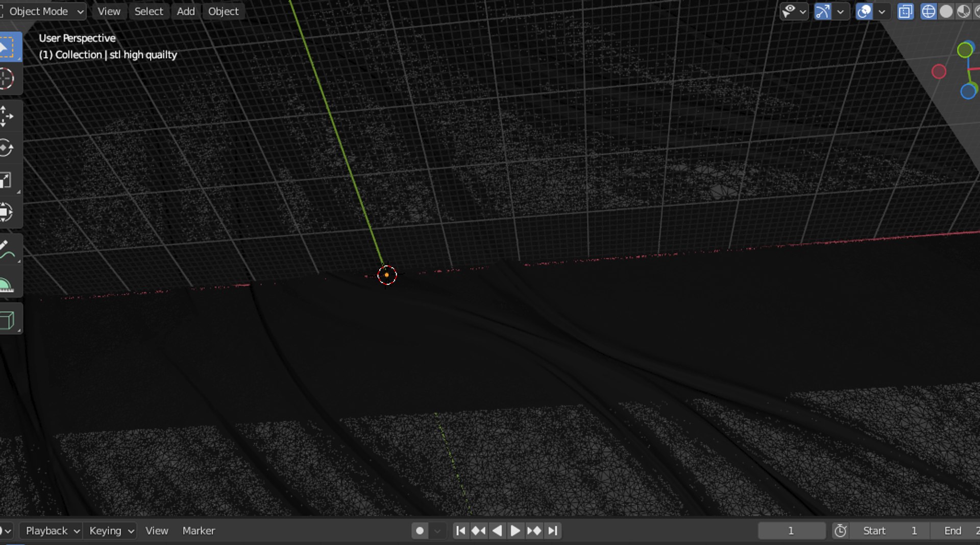Click the Start frame field
The image size is (980, 545).
pyautogui.click(x=890, y=531)
